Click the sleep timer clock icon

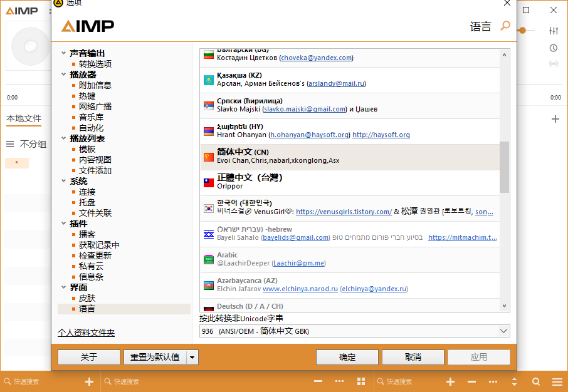pyautogui.click(x=552, y=48)
